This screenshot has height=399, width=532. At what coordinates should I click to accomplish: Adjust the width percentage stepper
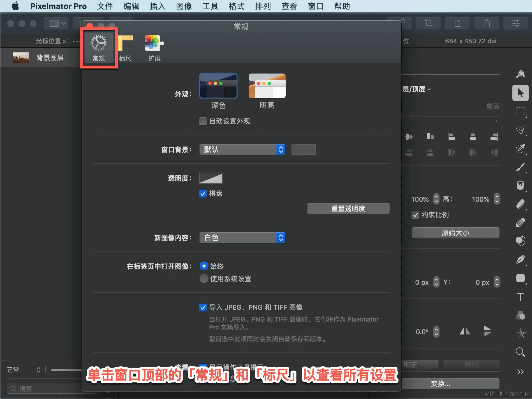[436, 199]
